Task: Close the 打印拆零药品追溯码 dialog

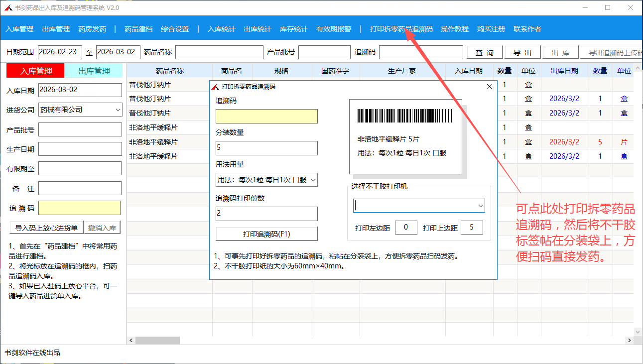Action: tap(489, 87)
